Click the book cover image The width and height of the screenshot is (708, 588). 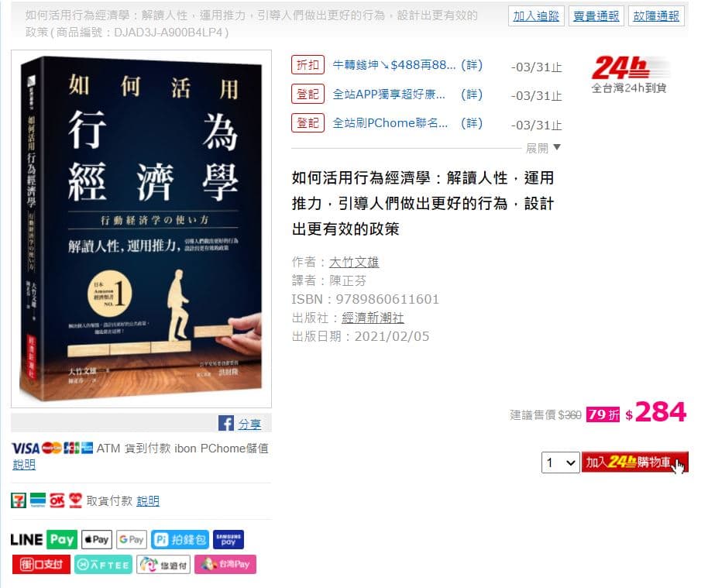click(141, 229)
